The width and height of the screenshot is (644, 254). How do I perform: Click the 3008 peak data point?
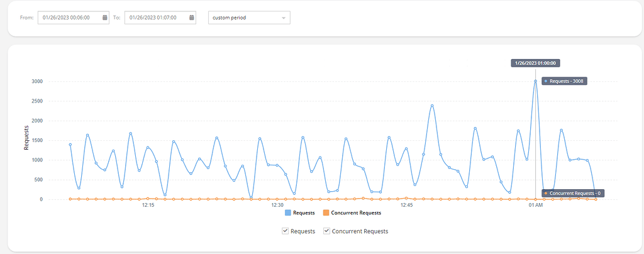[535, 81]
